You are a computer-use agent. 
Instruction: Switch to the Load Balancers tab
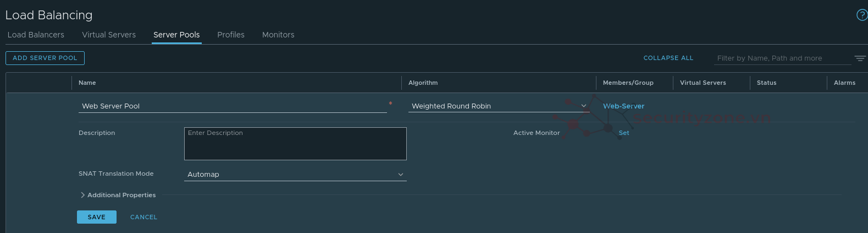pyautogui.click(x=36, y=35)
